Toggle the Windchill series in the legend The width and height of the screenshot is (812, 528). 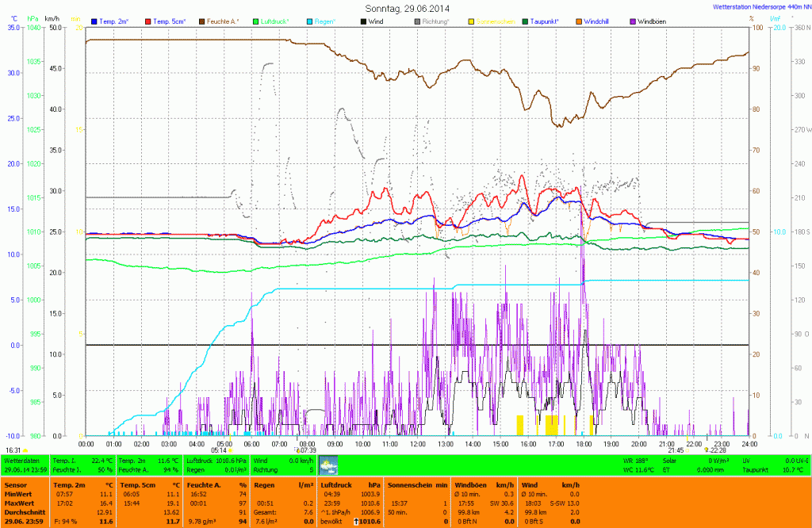(596, 21)
